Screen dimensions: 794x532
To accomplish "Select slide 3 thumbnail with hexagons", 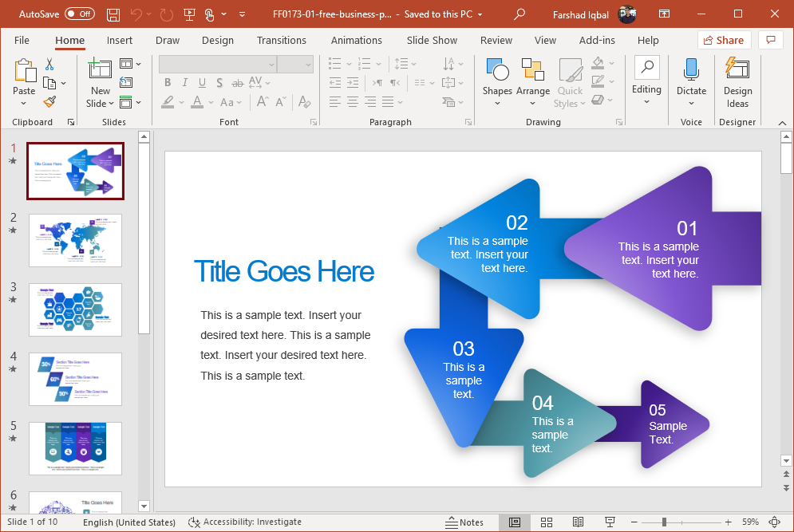I will (75, 309).
